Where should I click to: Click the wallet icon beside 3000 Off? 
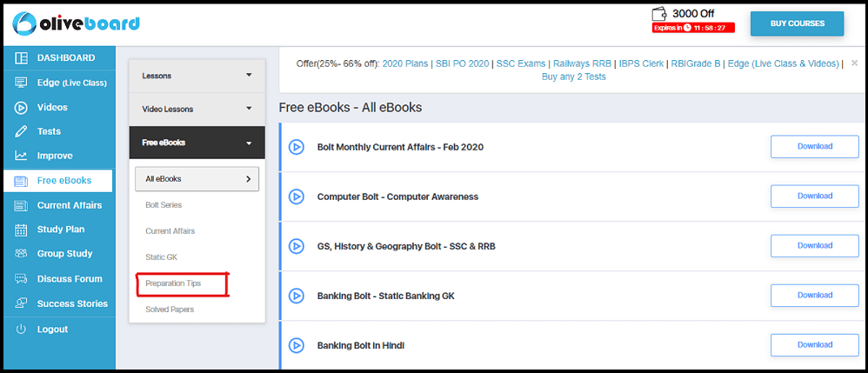[x=661, y=14]
